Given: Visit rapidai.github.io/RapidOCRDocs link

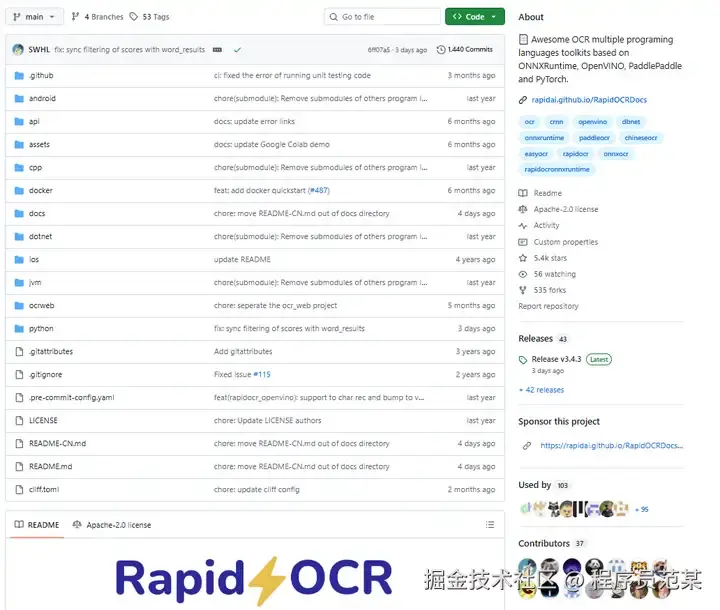Looking at the screenshot, I should (589, 100).
